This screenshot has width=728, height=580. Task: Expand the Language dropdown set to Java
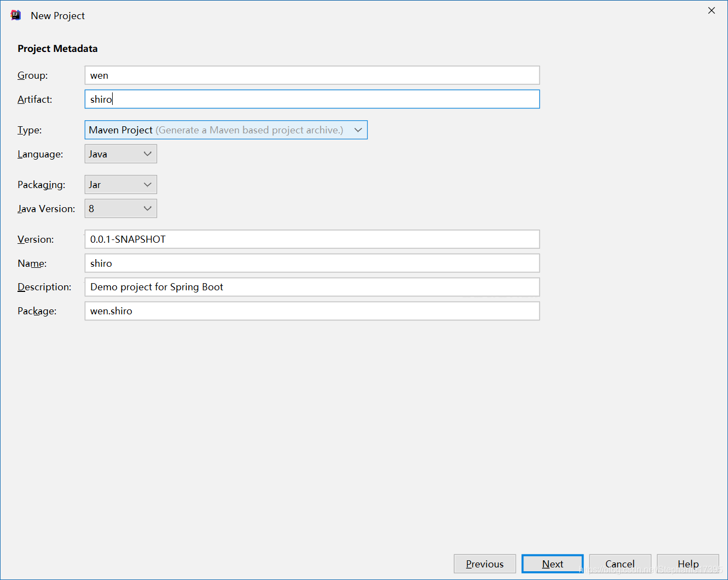pyautogui.click(x=121, y=154)
